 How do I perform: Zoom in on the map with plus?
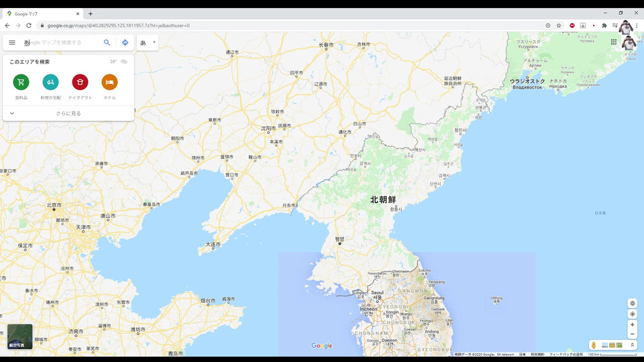pyautogui.click(x=633, y=324)
